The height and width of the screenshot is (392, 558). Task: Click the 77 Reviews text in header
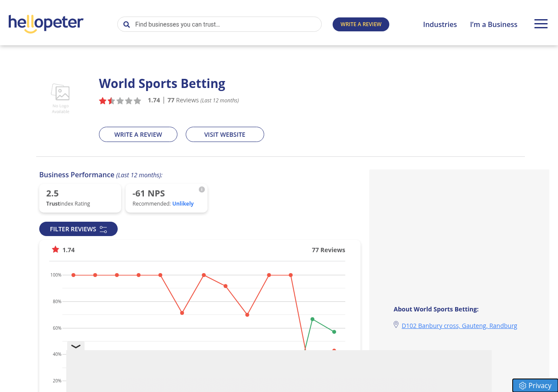[183, 100]
